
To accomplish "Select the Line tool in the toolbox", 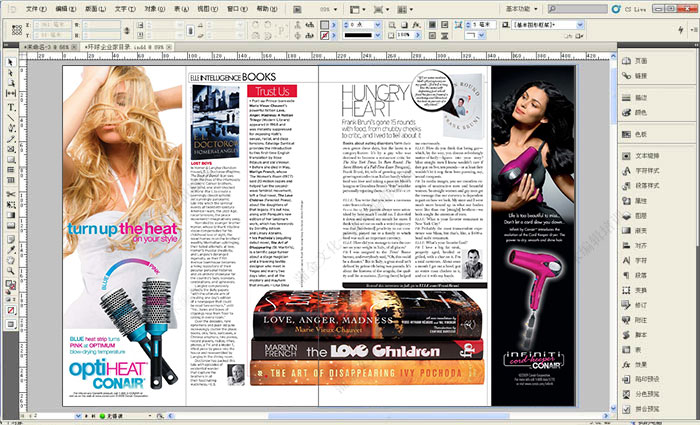I will point(11,118).
